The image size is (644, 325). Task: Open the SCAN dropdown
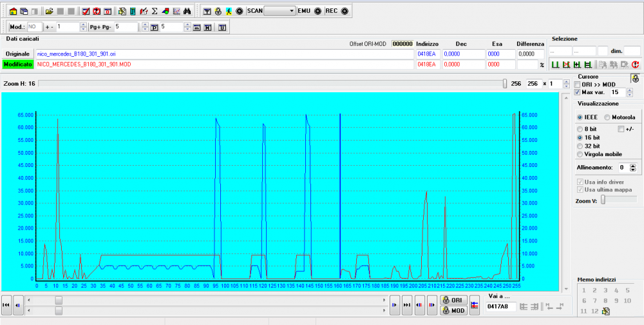292,12
